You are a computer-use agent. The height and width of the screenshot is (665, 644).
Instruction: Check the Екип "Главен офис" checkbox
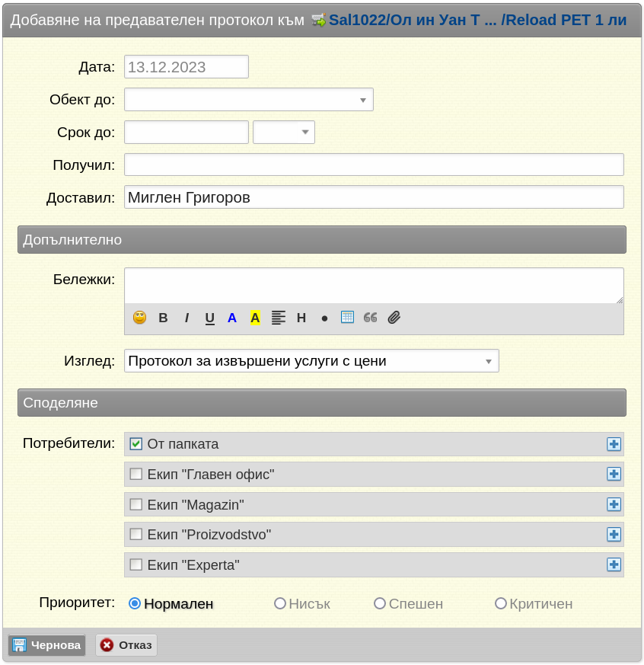[x=135, y=474]
